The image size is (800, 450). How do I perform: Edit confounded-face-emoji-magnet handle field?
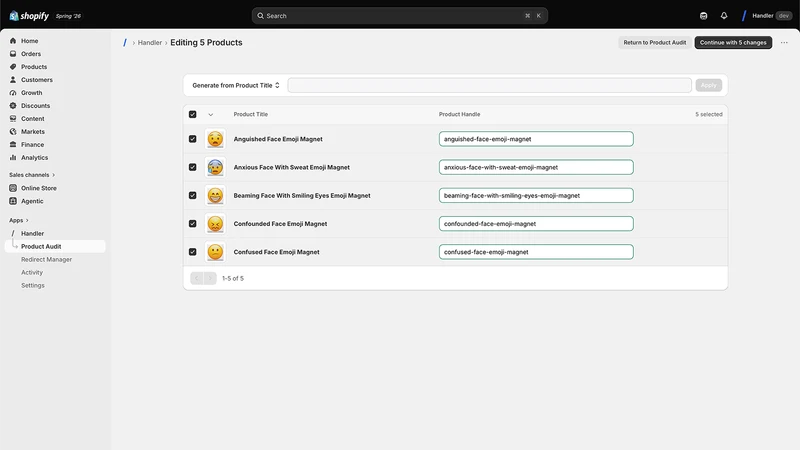(536, 223)
